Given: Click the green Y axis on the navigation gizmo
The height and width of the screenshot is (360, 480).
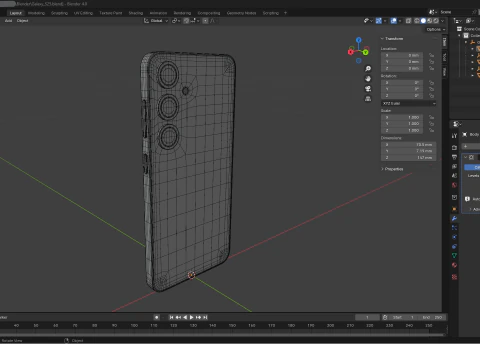Looking at the screenshot, I should coord(366,52).
